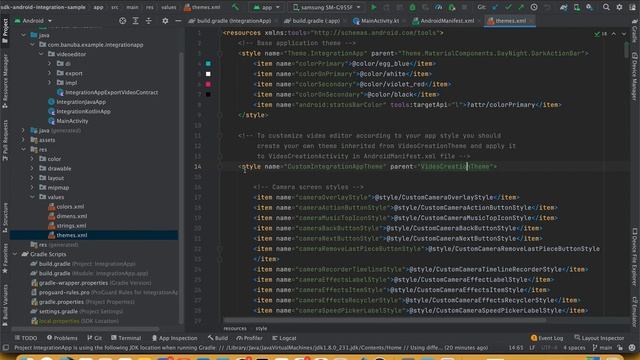Open the Event Log
This screenshot has height=360, width=640.
tap(547, 338)
